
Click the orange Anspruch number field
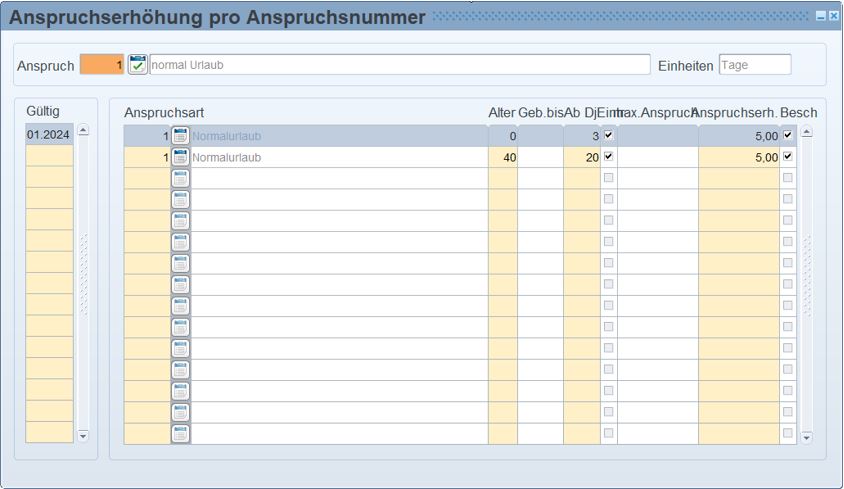point(102,65)
